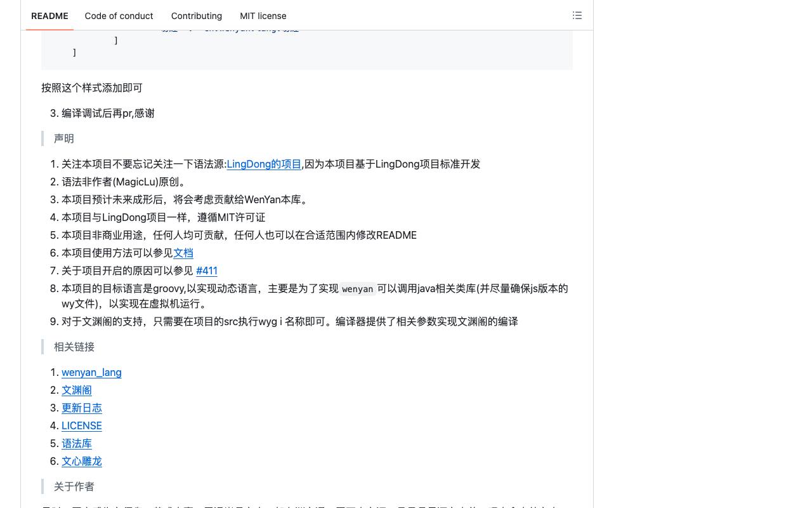Visit the wenyan_lang link
Image resolution: width=812 pixels, height=508 pixels.
(x=91, y=372)
